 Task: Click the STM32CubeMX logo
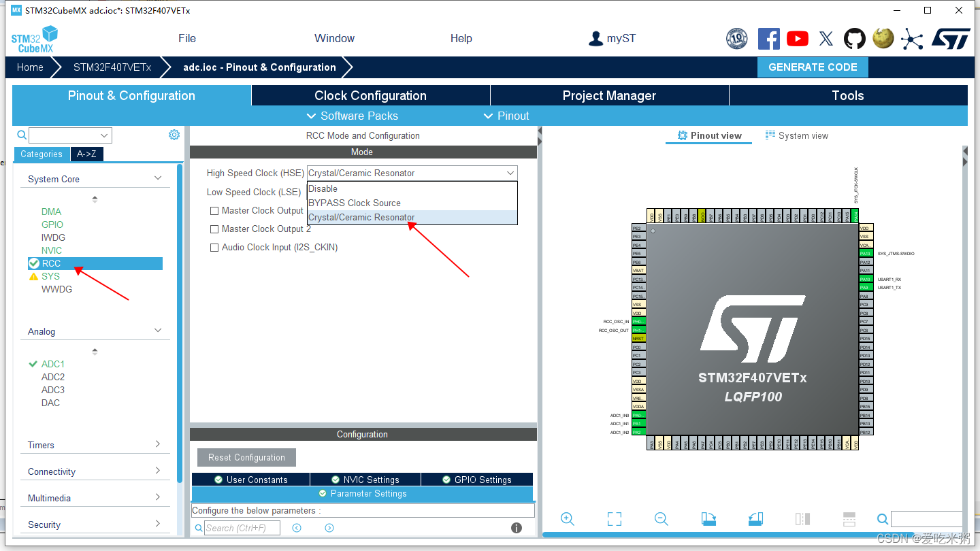(x=33, y=38)
